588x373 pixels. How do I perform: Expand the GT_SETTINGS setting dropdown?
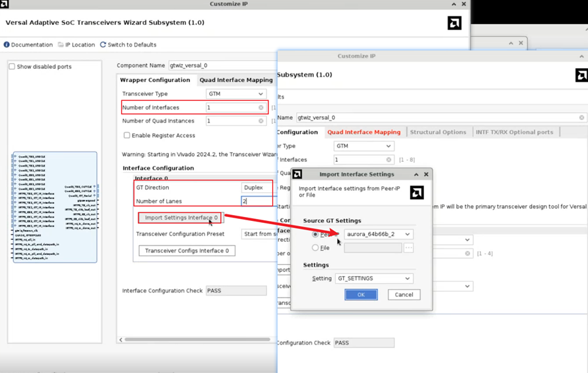click(x=374, y=279)
